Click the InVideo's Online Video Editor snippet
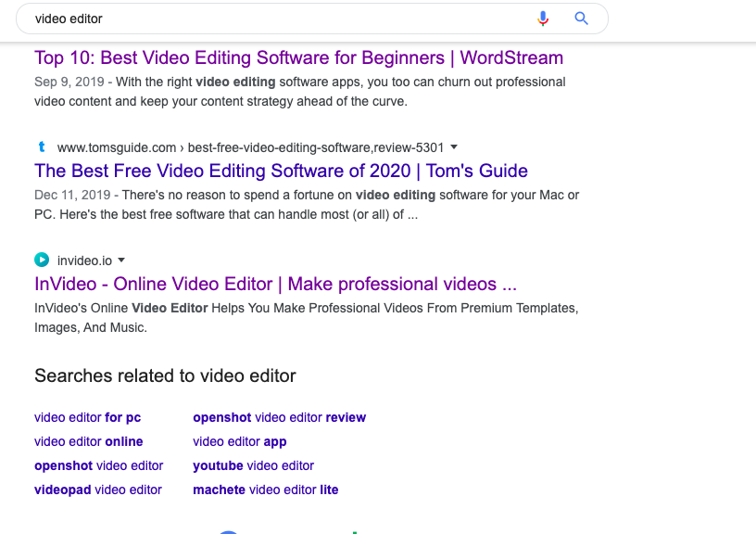Viewport: 756px width, 534px height. click(307, 318)
